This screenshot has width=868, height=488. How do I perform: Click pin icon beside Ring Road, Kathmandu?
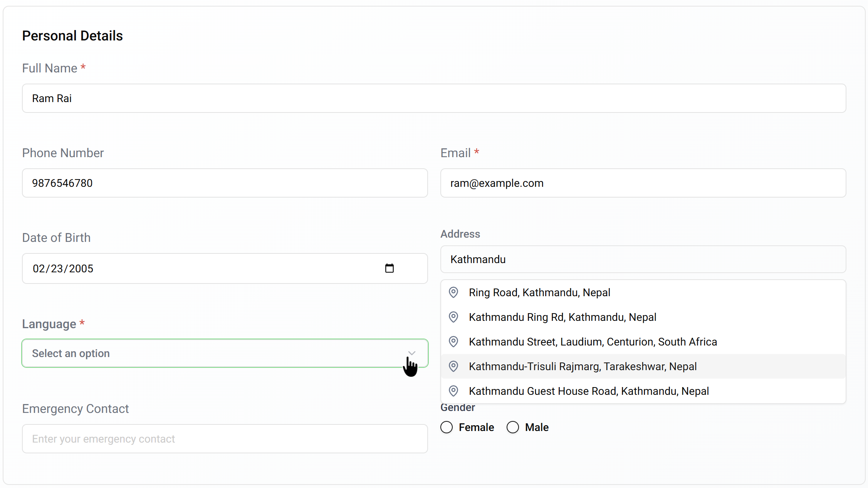pos(453,292)
